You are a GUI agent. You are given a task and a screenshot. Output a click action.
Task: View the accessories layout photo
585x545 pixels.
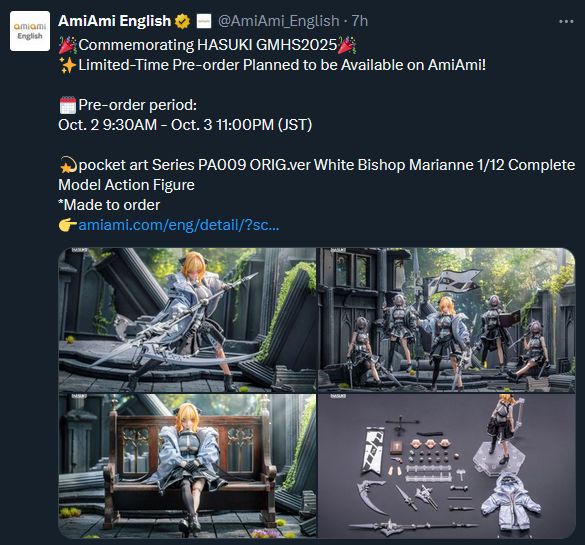446,466
